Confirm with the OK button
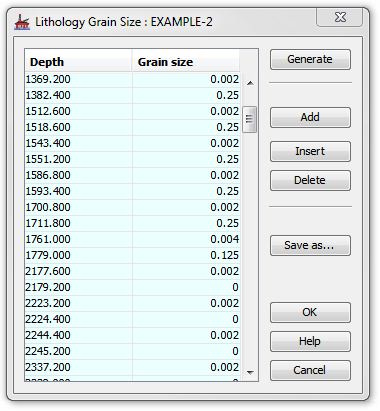The image size is (380, 411). (x=310, y=312)
